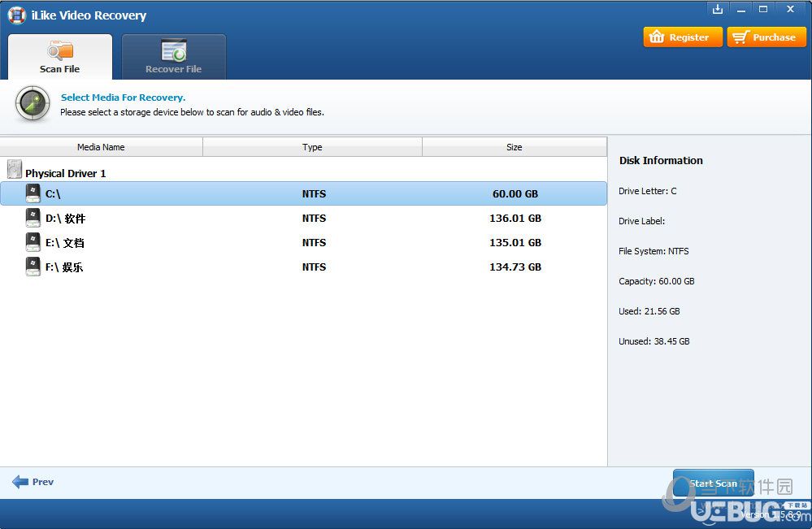Click the E:\ 文档 drive icon
Screen dimensions: 812x529
click(33, 241)
